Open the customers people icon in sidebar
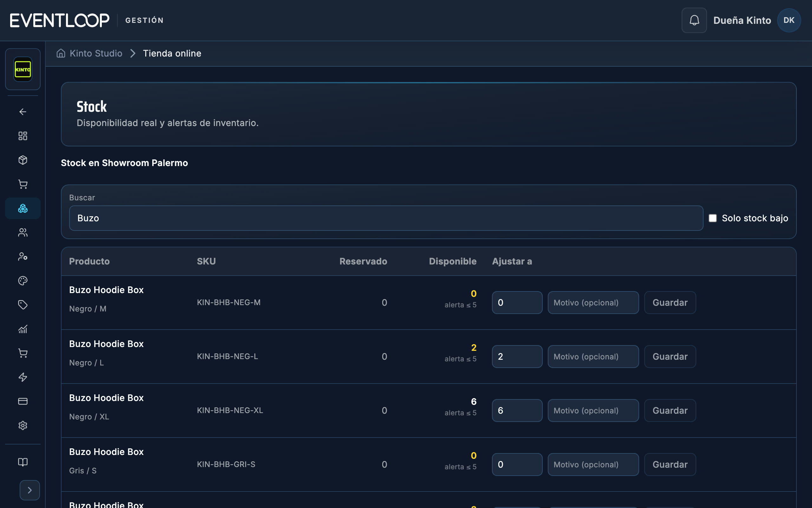 pos(23,232)
